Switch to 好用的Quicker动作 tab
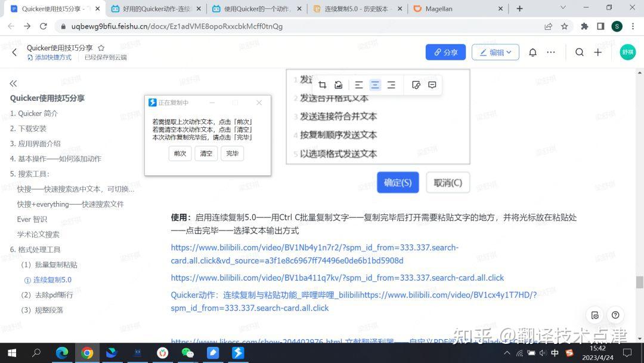 (156, 8)
